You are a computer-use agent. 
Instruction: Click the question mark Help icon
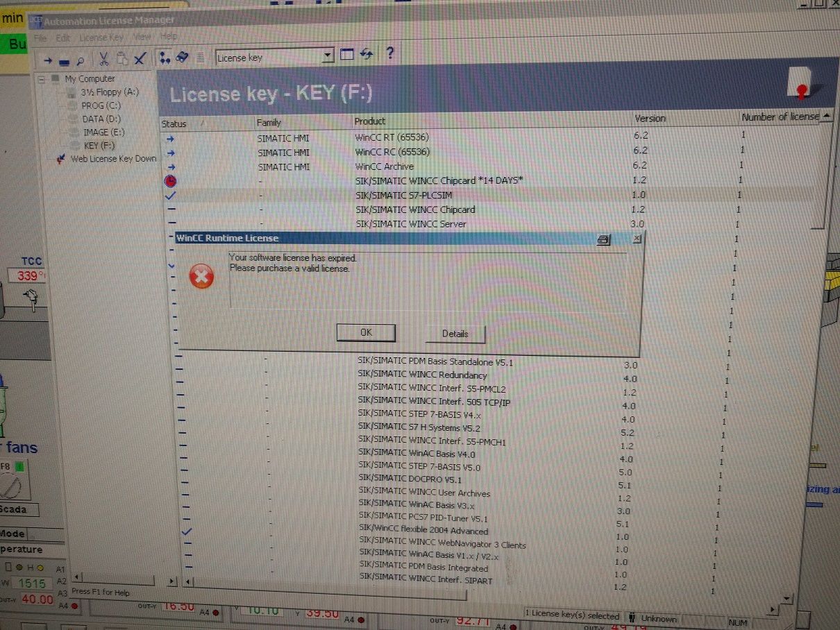point(389,53)
